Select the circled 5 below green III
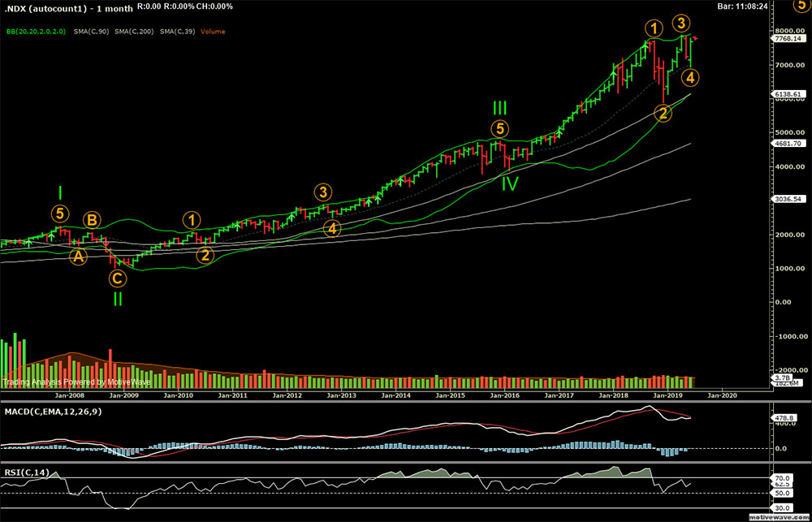The image size is (812, 522). [500, 128]
